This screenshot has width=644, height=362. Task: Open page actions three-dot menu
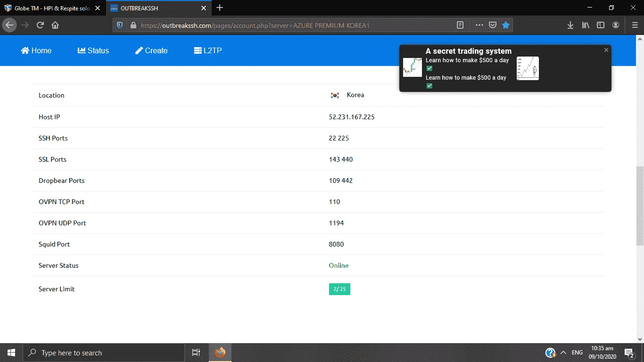tap(479, 25)
